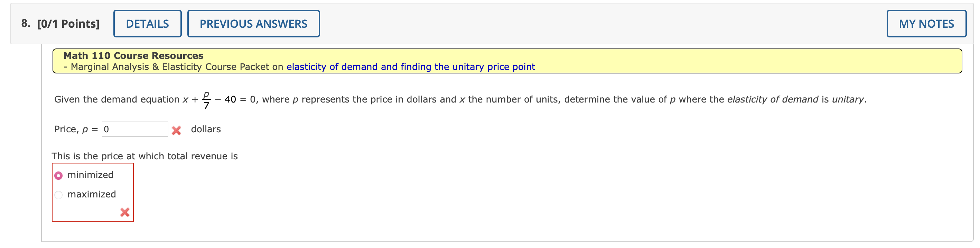Open the DETAILS panel

coord(147,23)
